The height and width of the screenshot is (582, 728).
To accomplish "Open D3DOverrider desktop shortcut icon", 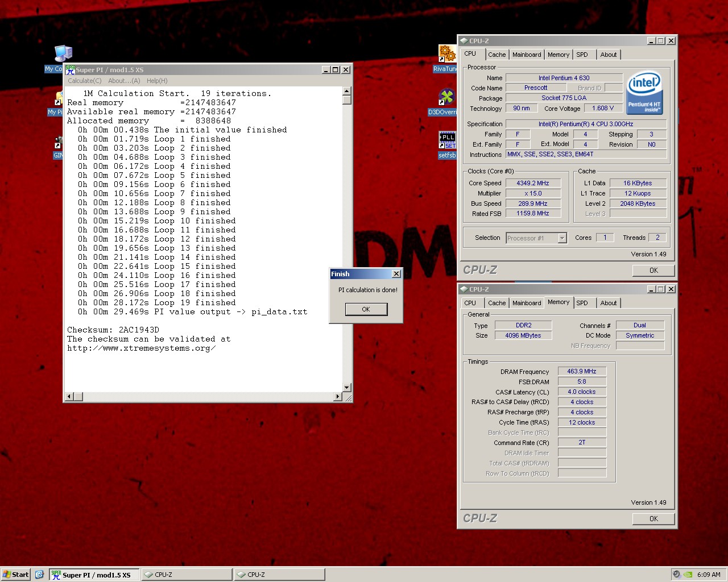I will click(447, 97).
